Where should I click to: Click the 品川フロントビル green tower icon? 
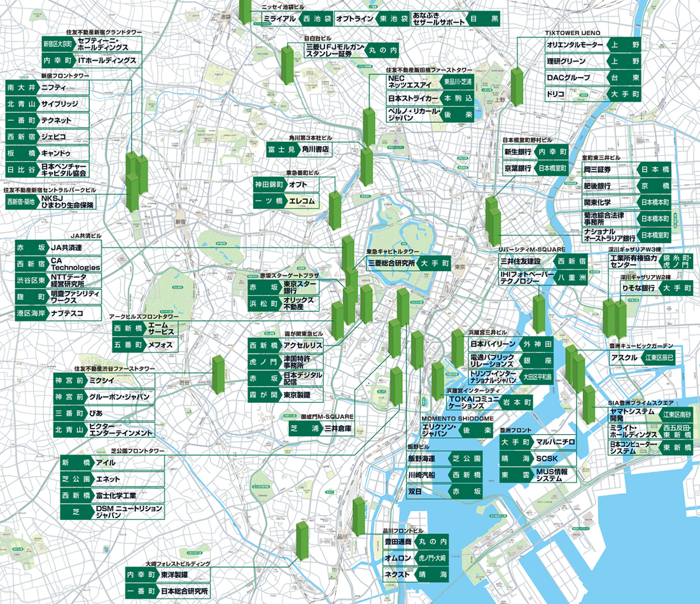[x=359, y=516]
